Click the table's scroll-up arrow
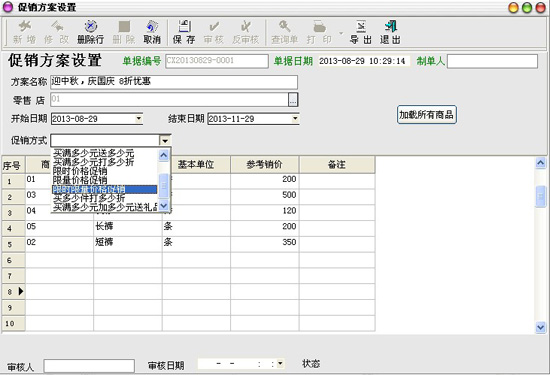 pos(541,163)
